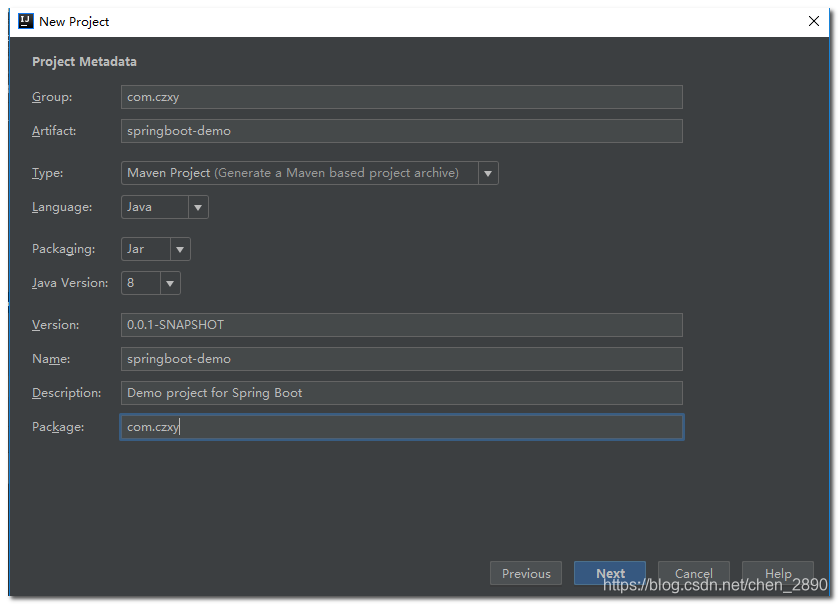The height and width of the screenshot is (604, 838).
Task: Click the Group label
Action: point(52,97)
